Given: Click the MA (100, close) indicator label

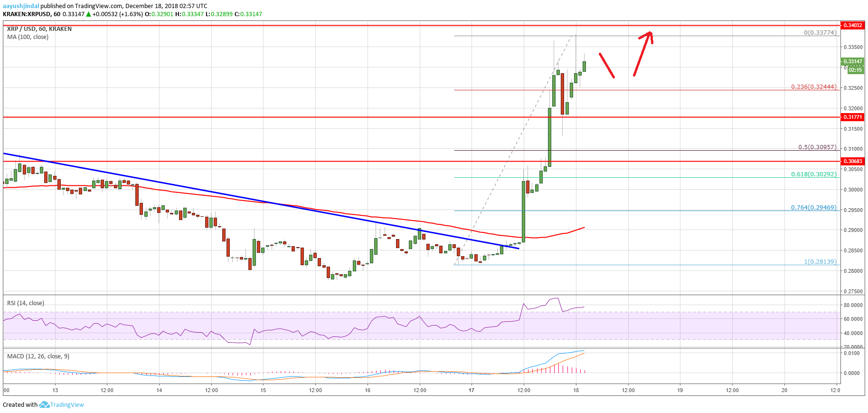Looking at the screenshot, I should pyautogui.click(x=28, y=37).
